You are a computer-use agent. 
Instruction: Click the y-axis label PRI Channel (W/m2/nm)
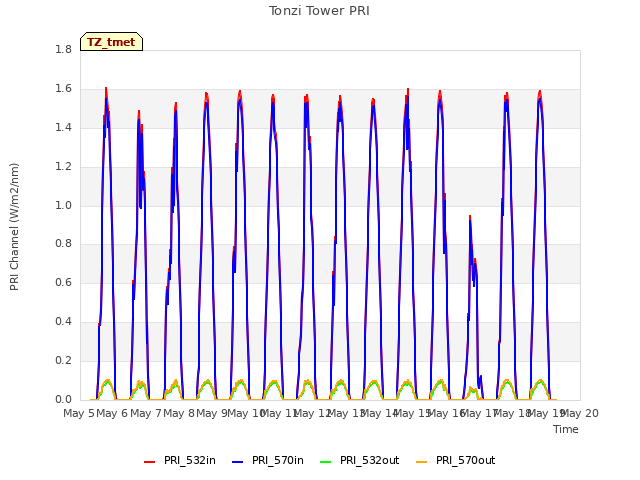[14, 227]
